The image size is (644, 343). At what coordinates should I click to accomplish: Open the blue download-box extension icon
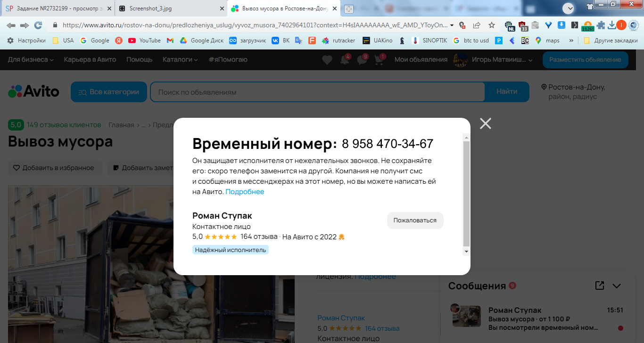[x=561, y=25]
